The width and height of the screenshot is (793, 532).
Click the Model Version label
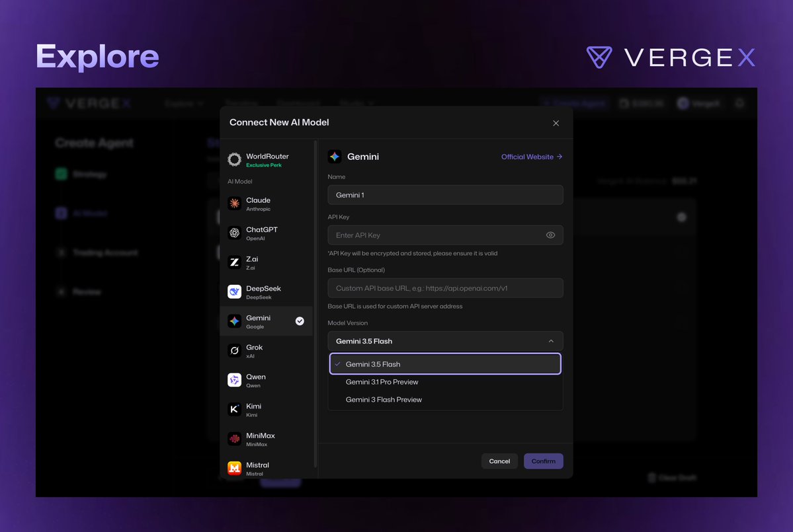[x=347, y=323]
